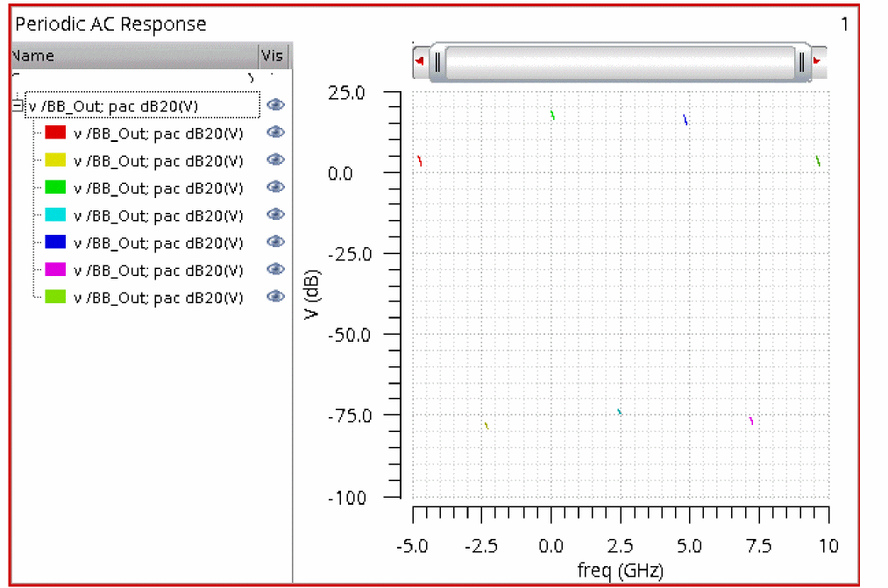This screenshot has height=588, width=888.
Task: Toggle the eye icon for the cyan trace
Action: tap(275, 215)
